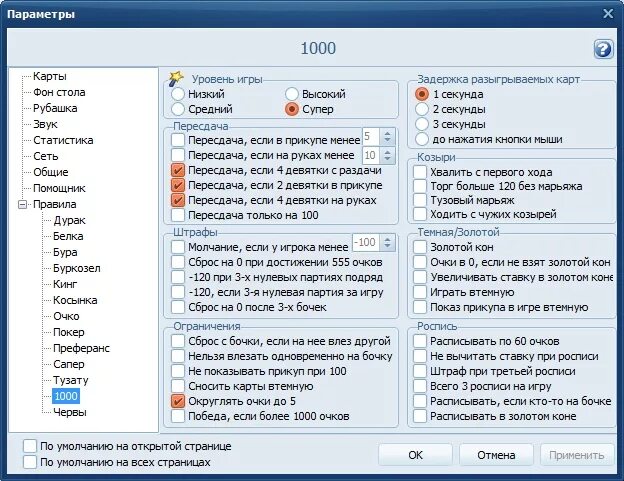Uncheck Пересдача, если 2 девятки в прикупе
Viewport: 624px width, 481px height.
pos(178,185)
